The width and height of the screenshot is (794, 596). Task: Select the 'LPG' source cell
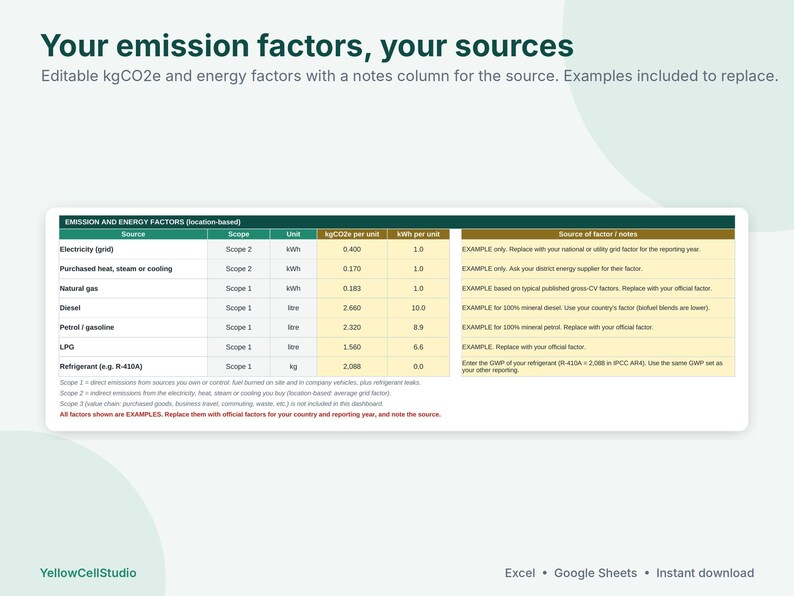(133, 347)
